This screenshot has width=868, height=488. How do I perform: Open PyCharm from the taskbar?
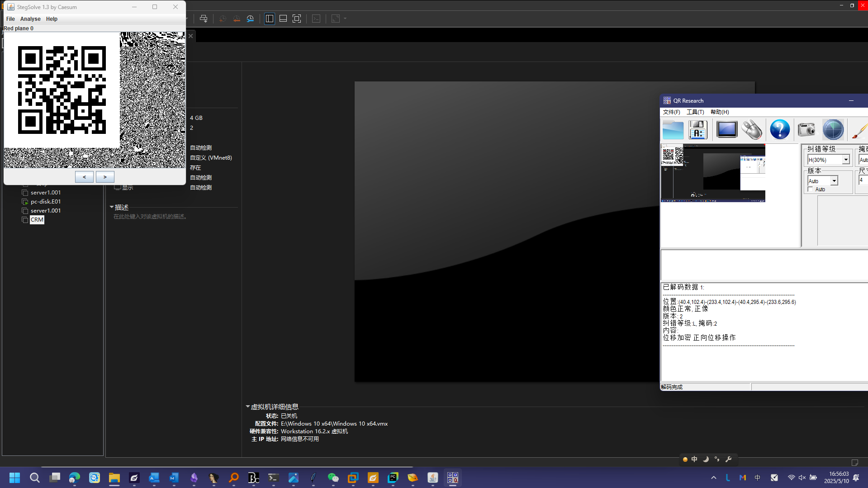[393, 478]
